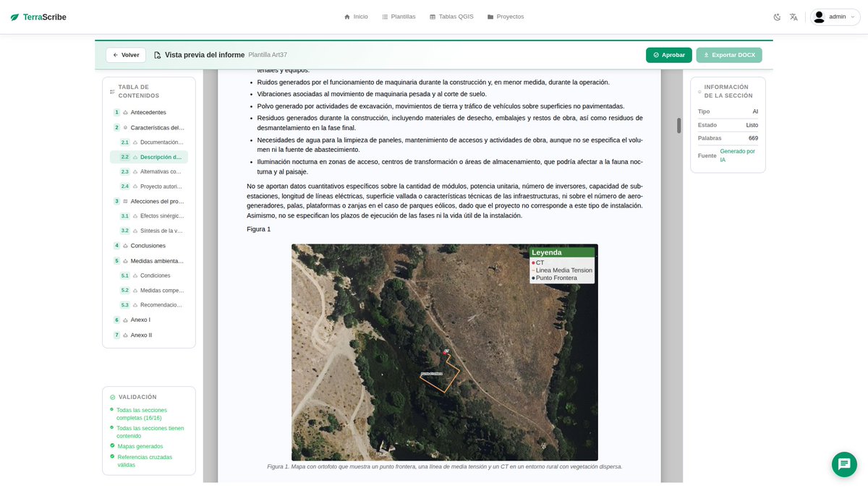The height and width of the screenshot is (488, 868).
Task: Click the number 4 badge for Conclusiones
Action: pyautogui.click(x=116, y=246)
